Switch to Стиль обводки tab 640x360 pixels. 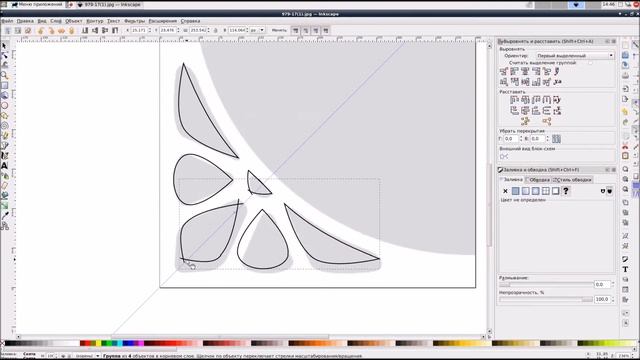[x=572, y=180]
